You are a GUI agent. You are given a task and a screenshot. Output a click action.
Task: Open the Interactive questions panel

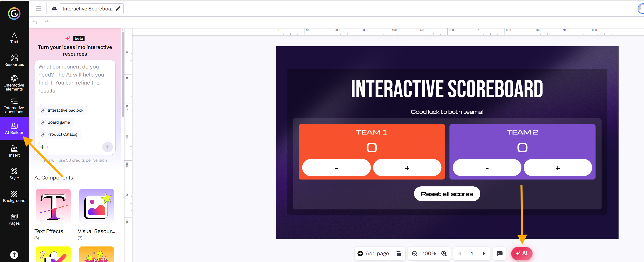click(x=14, y=106)
